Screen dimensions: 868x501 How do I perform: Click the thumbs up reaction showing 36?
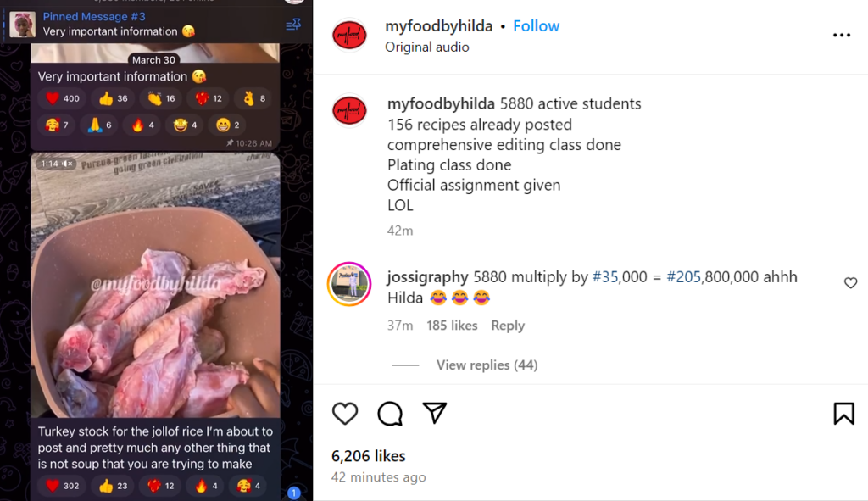click(x=114, y=98)
